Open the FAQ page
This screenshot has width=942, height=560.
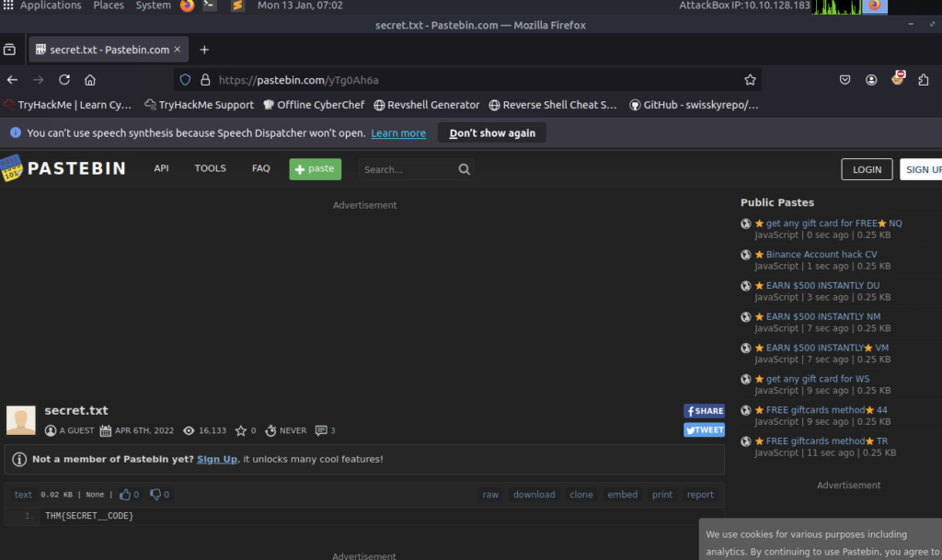[260, 168]
